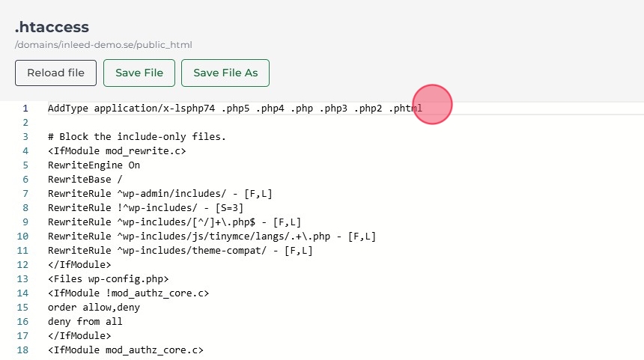644x360 pixels.
Task: Click the 'RewriteBase /' line
Action: point(82,180)
